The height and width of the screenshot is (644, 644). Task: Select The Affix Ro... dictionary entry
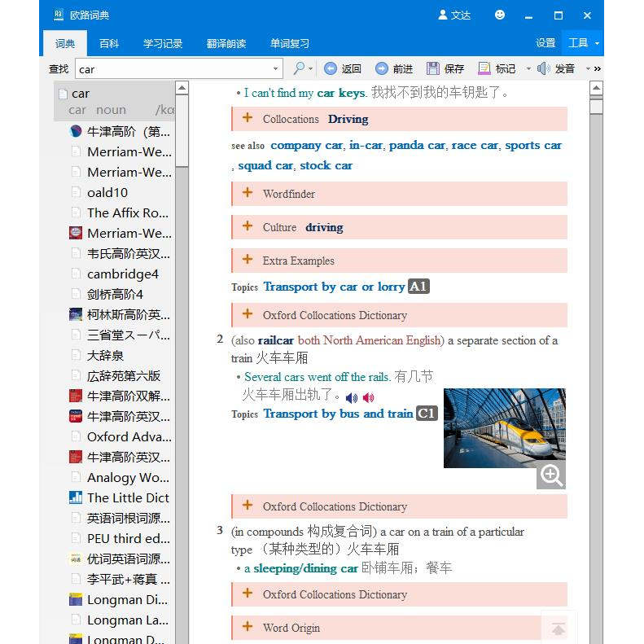(x=120, y=213)
